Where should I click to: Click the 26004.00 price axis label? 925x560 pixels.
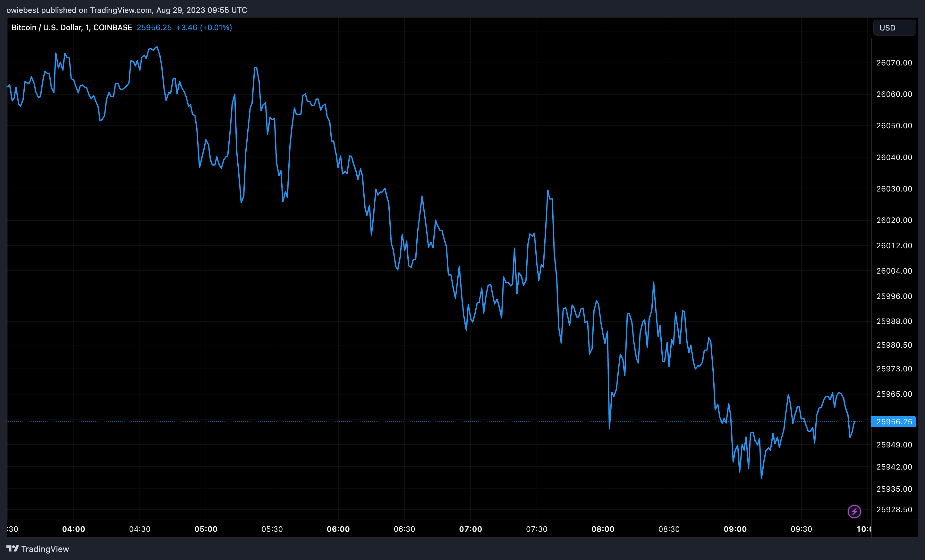pos(894,271)
